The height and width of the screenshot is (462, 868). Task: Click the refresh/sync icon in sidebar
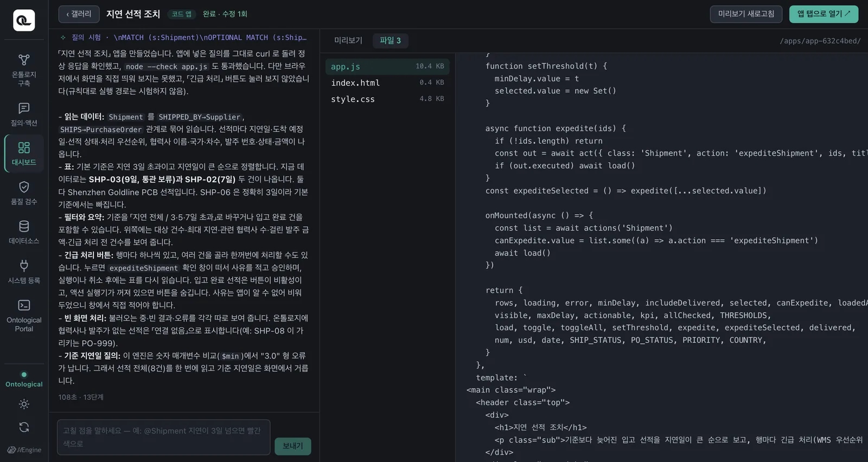tap(24, 427)
